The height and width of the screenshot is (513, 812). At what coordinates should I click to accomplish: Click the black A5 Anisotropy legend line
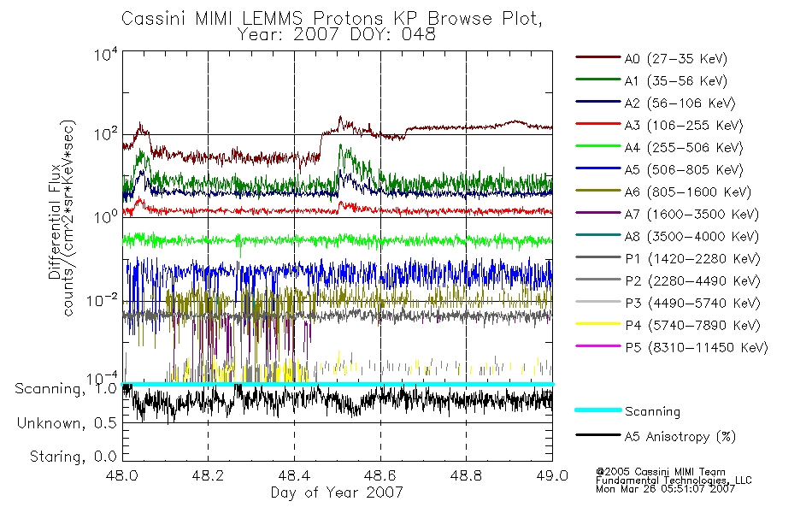point(598,435)
